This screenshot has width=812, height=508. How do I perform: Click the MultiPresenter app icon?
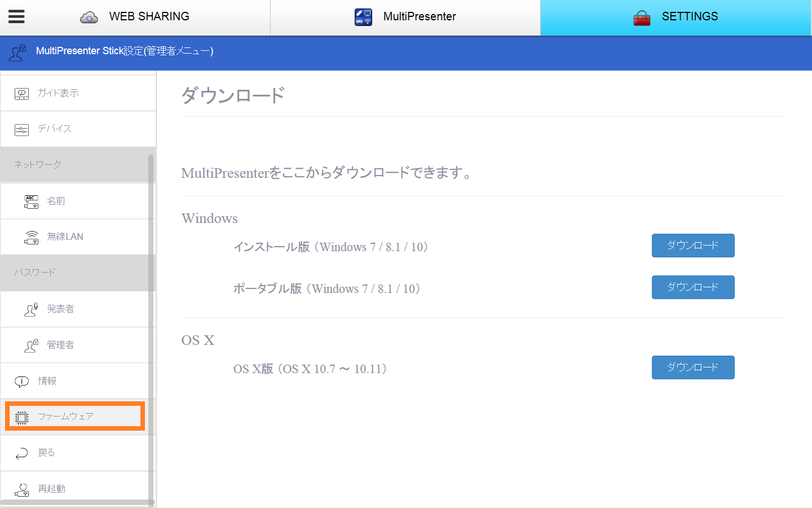click(x=363, y=17)
